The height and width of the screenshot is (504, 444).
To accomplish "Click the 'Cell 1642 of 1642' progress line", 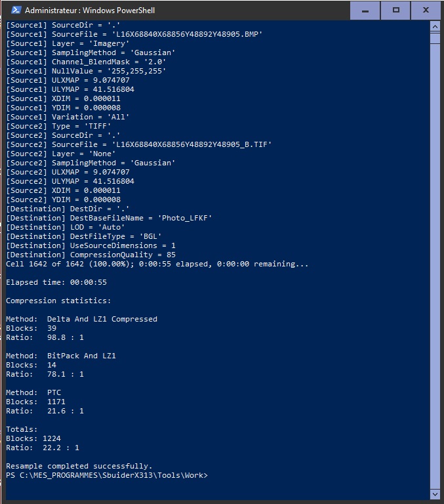I will 157,264.
